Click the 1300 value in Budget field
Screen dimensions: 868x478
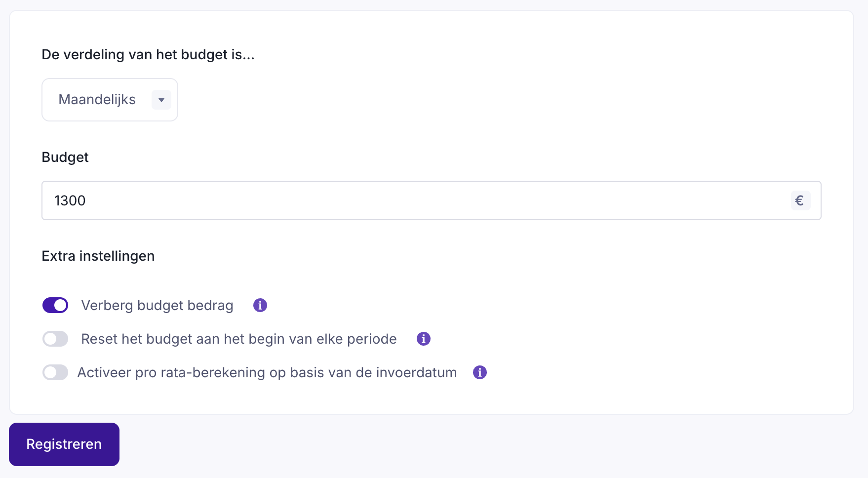pyautogui.click(x=70, y=200)
